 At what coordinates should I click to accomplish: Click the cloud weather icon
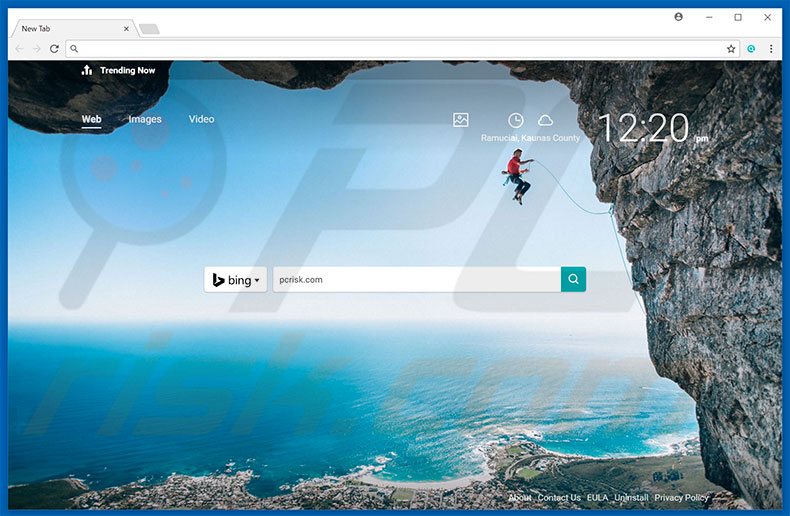coord(545,120)
